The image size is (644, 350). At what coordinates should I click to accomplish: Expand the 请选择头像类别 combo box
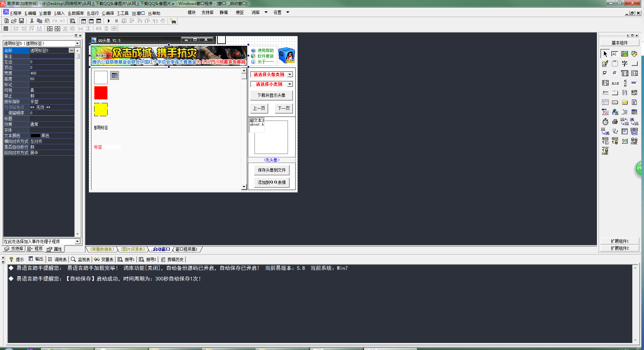tap(290, 74)
